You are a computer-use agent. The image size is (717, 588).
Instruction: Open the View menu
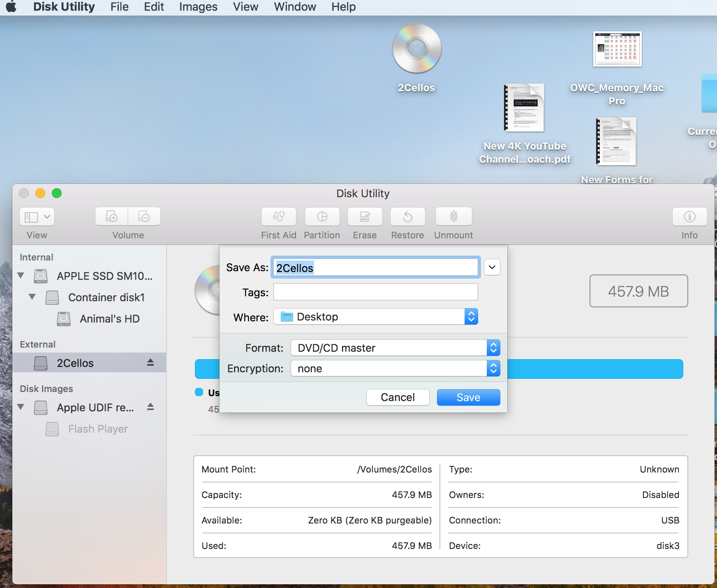246,7
